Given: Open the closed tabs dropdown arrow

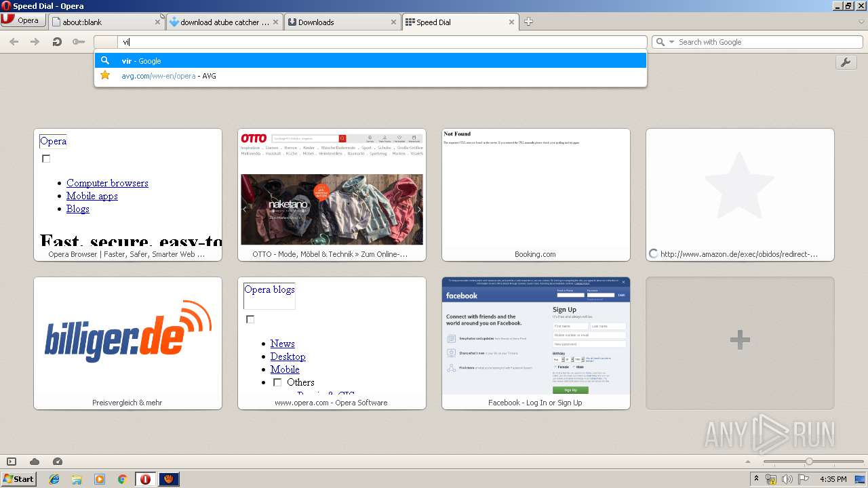Looking at the screenshot, I should click(861, 22).
